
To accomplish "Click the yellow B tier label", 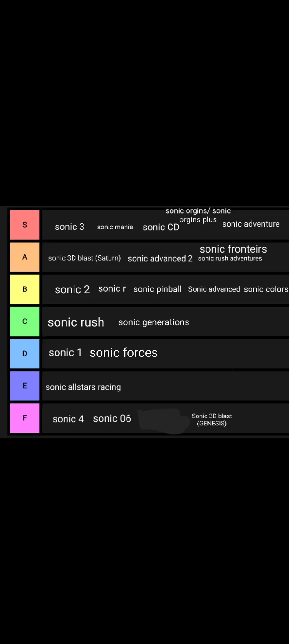I will point(25,289).
